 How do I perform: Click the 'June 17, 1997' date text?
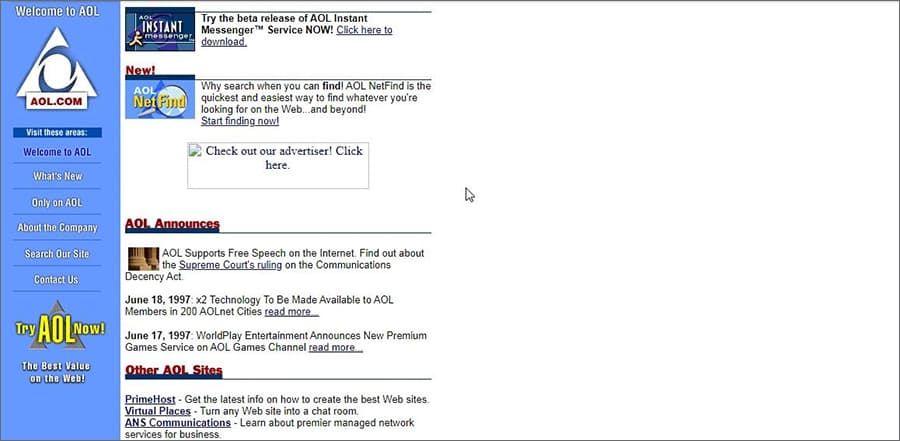click(158, 335)
